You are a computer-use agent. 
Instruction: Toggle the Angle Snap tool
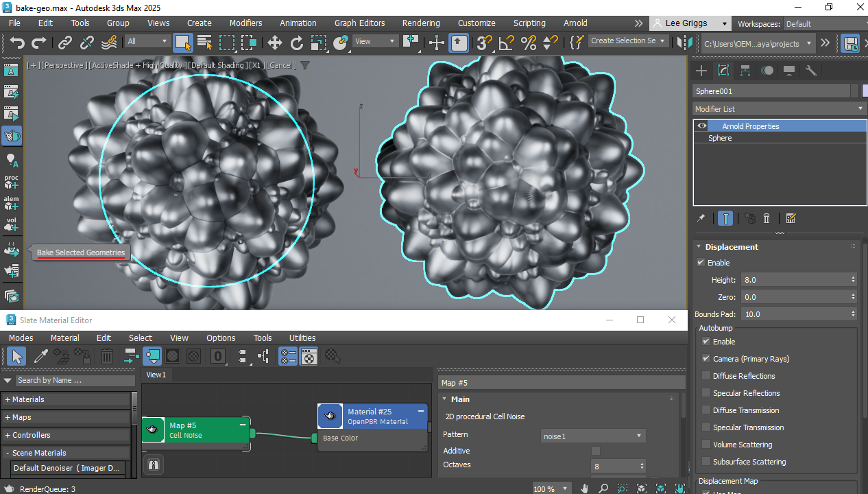(x=506, y=43)
